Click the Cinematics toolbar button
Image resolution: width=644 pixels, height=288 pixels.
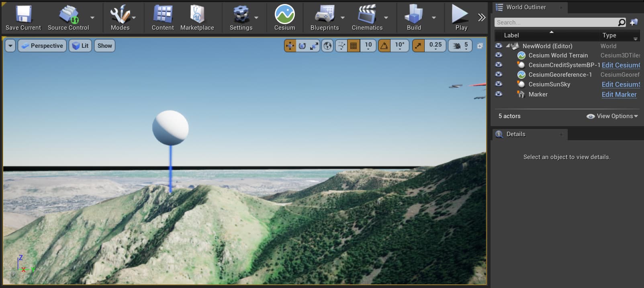(367, 18)
